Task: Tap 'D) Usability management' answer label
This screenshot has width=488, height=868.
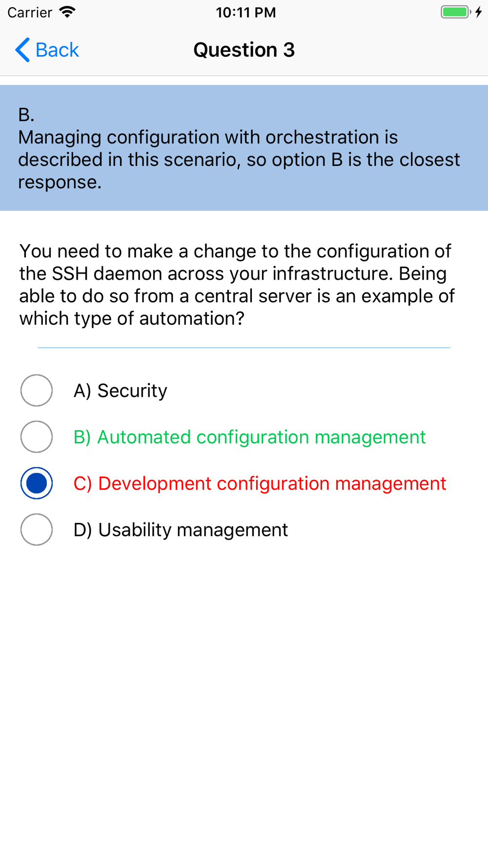Action: pos(181,530)
